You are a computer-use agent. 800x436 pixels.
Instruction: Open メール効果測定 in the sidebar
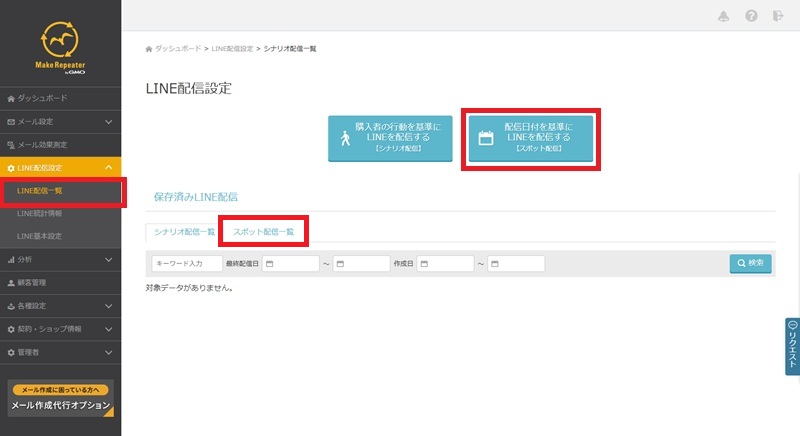[61, 145]
